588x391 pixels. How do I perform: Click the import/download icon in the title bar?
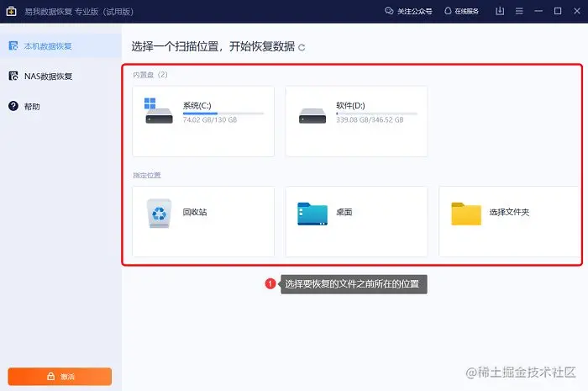(x=500, y=11)
